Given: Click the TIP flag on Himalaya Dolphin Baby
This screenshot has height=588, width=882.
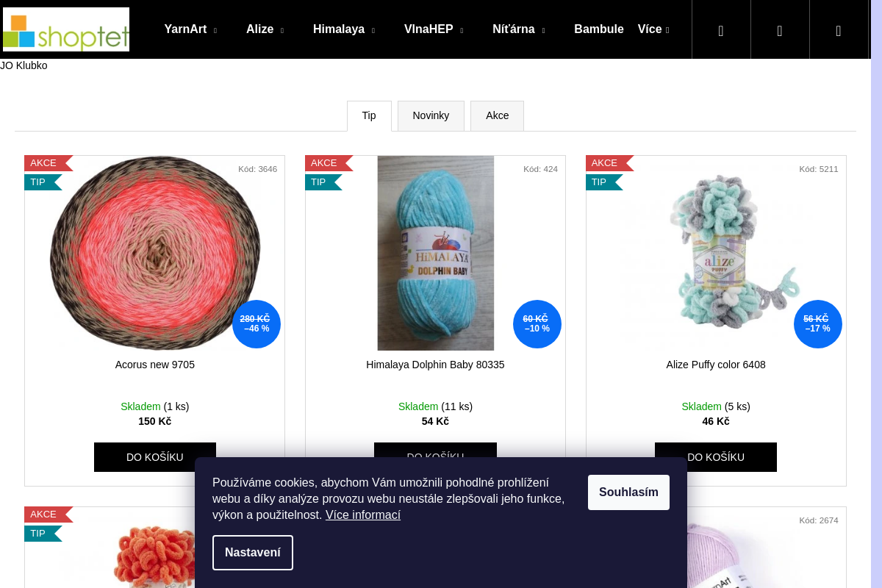Looking at the screenshot, I should (319, 182).
